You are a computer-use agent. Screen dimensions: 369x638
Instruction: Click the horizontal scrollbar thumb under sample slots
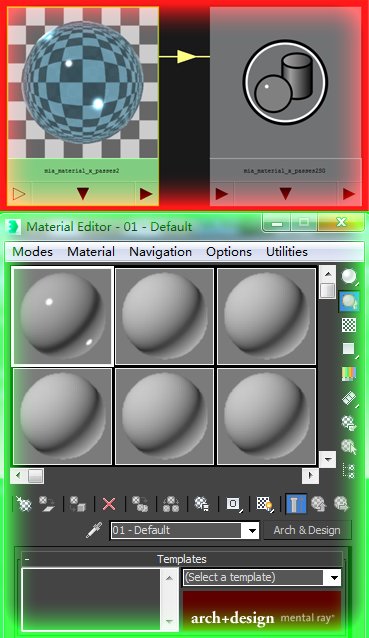(x=35, y=475)
